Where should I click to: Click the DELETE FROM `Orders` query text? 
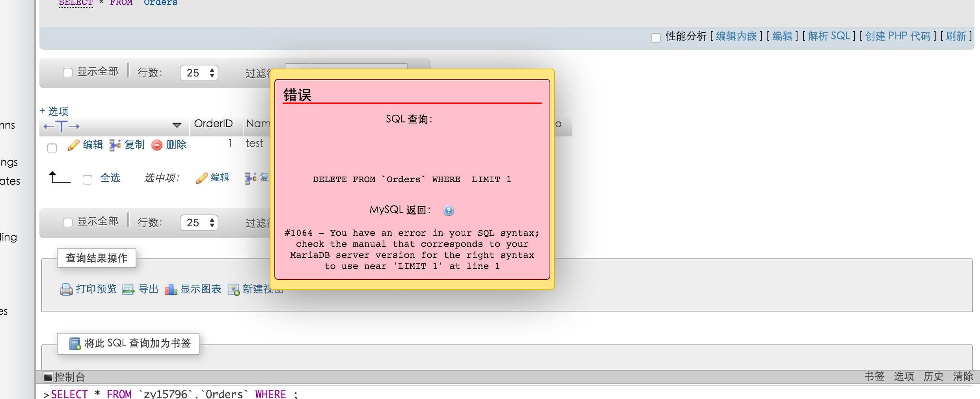(412, 179)
